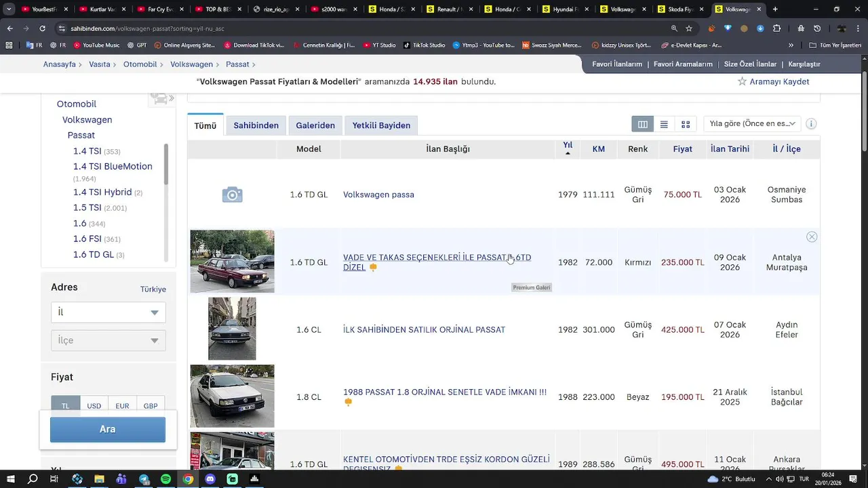Open listing İLK SAHİBİNDEN SATILIK ORJİNAL PASSAT
Screen dimensions: 868x488
click(424, 330)
